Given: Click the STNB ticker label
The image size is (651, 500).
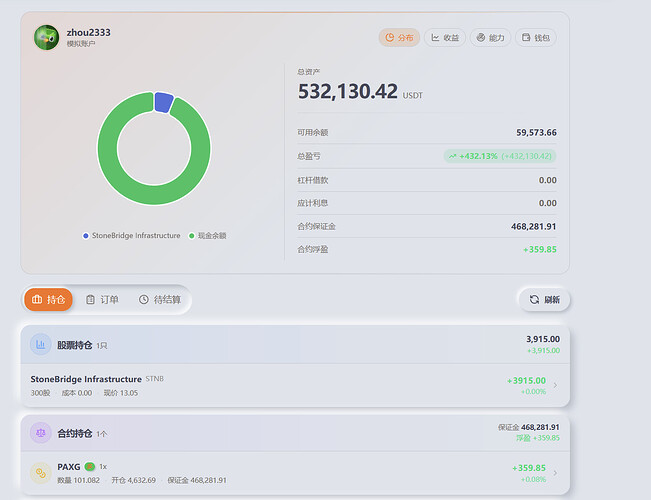Looking at the screenshot, I should pos(154,379).
